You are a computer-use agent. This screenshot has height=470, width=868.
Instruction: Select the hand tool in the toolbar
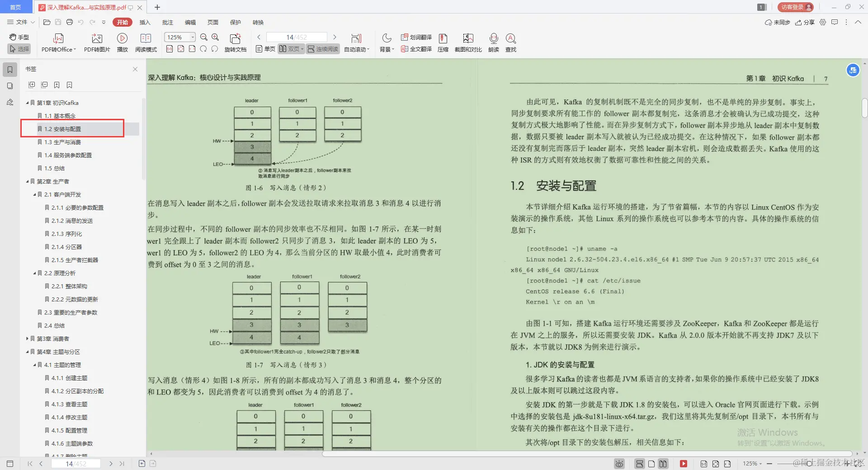[x=19, y=37]
